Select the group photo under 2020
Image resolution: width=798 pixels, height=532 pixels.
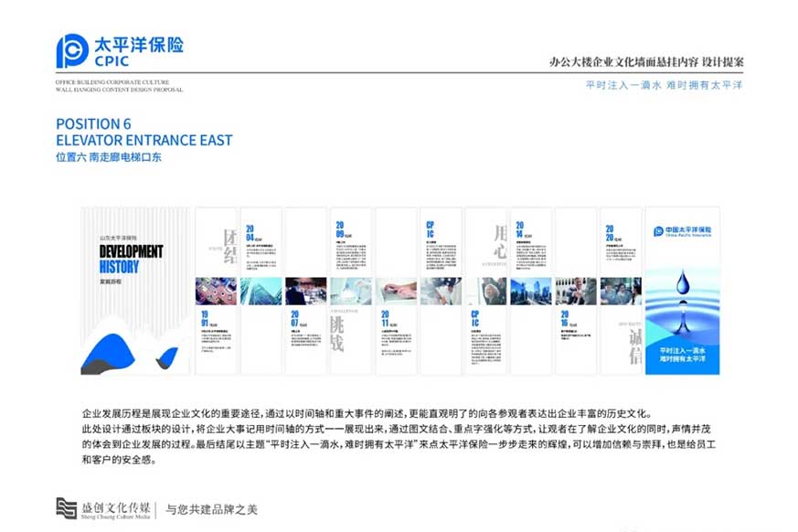(621, 291)
